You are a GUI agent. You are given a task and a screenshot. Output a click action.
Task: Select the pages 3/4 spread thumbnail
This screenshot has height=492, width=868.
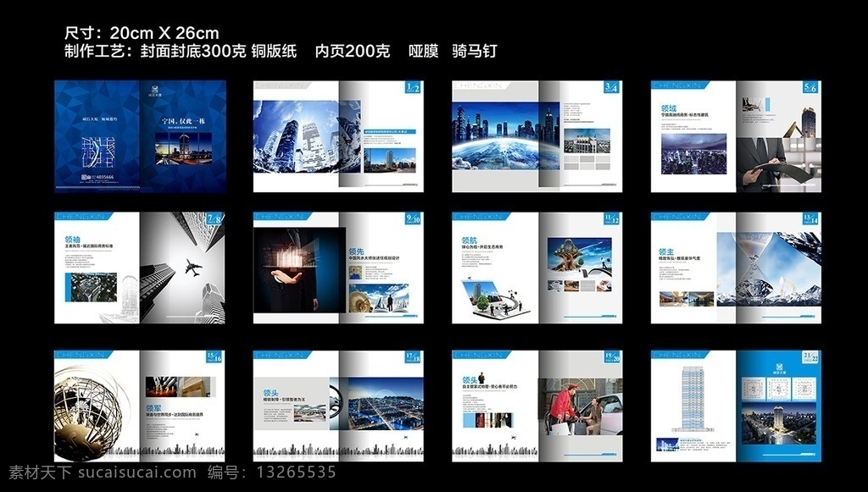[x=537, y=136]
